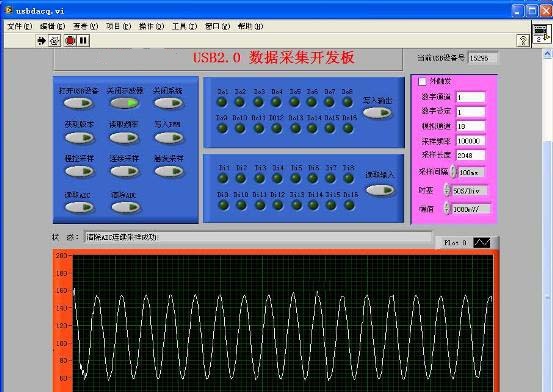Screen dimensions: 553x392
Task: Toggle the Do5 output LED
Action: pos(294,102)
